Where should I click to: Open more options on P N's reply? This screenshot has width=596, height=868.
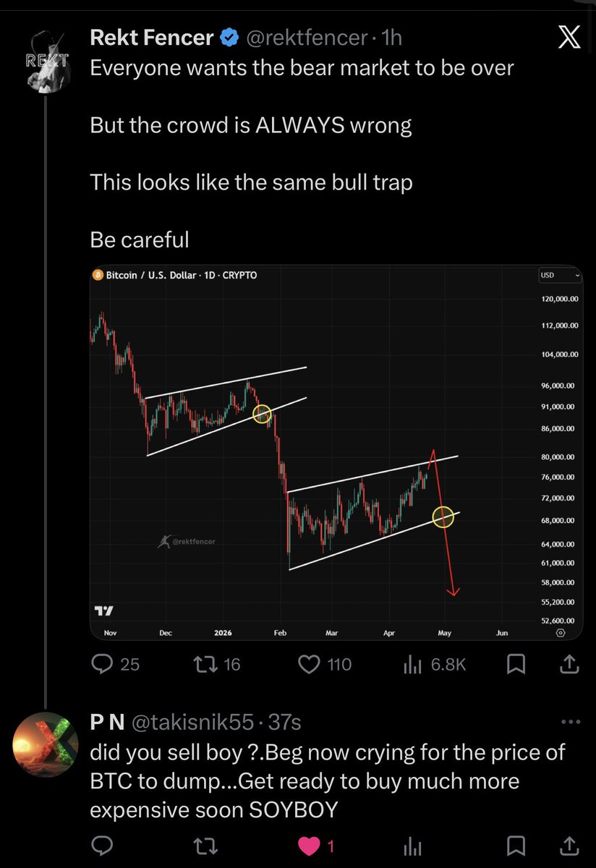(x=571, y=722)
